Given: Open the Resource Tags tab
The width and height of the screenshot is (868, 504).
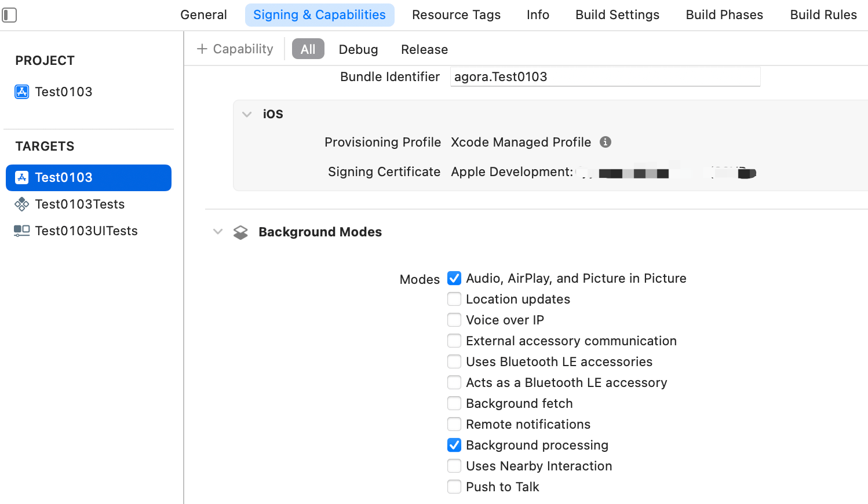Looking at the screenshot, I should (456, 15).
